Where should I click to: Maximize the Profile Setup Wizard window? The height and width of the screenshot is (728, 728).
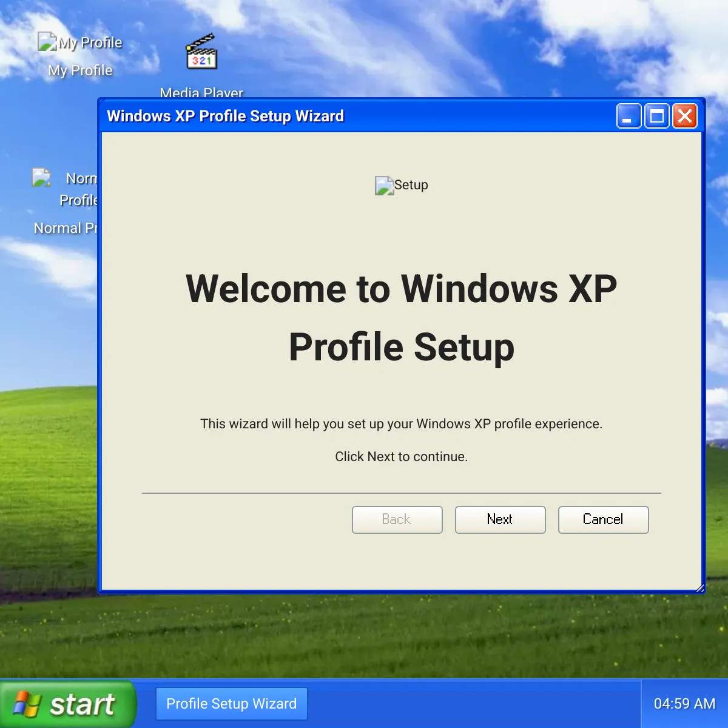[657, 116]
